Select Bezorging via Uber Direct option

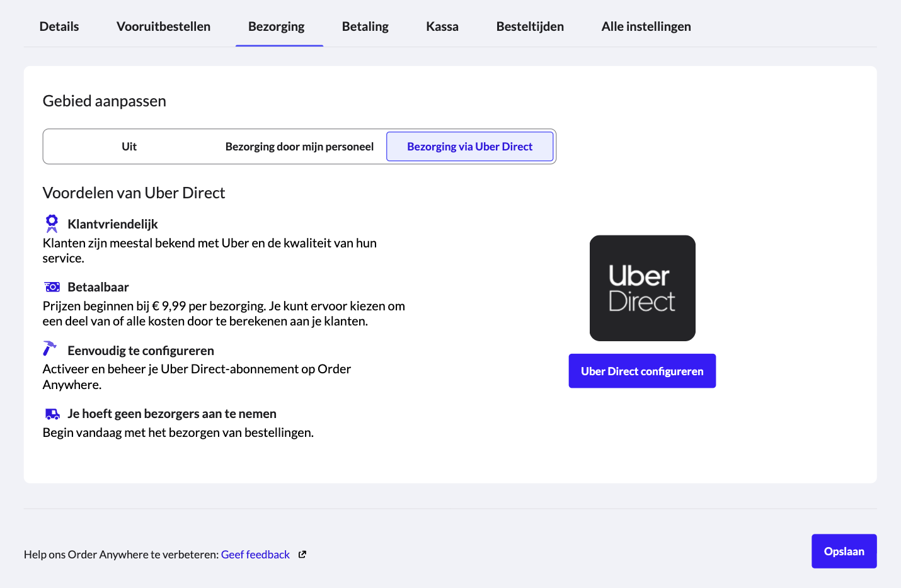pyautogui.click(x=470, y=147)
